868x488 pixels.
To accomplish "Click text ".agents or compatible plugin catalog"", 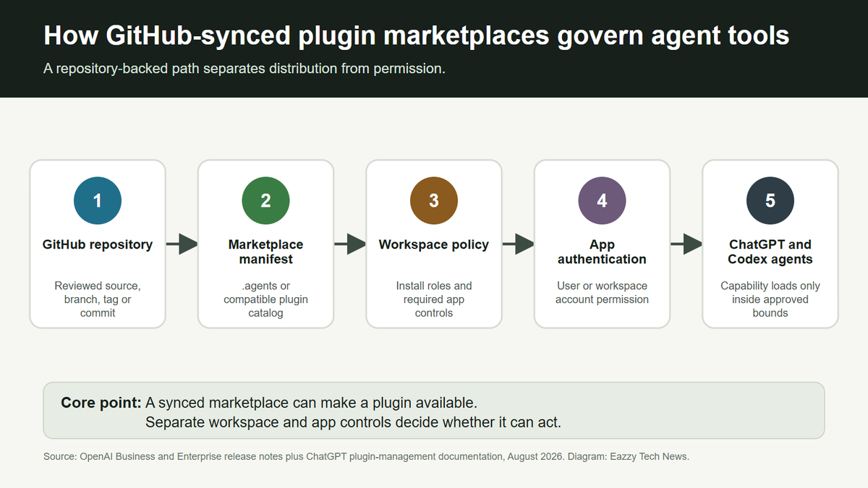I will pyautogui.click(x=265, y=299).
